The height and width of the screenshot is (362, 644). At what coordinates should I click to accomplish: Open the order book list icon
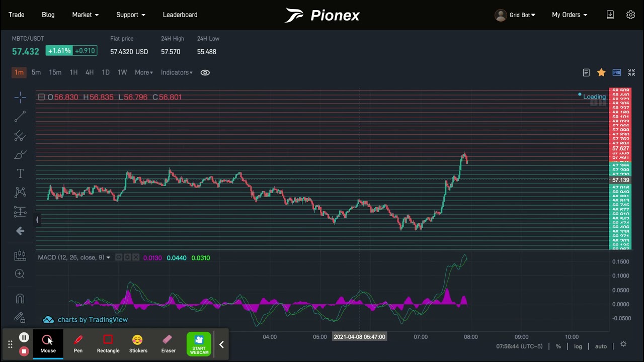coord(586,73)
